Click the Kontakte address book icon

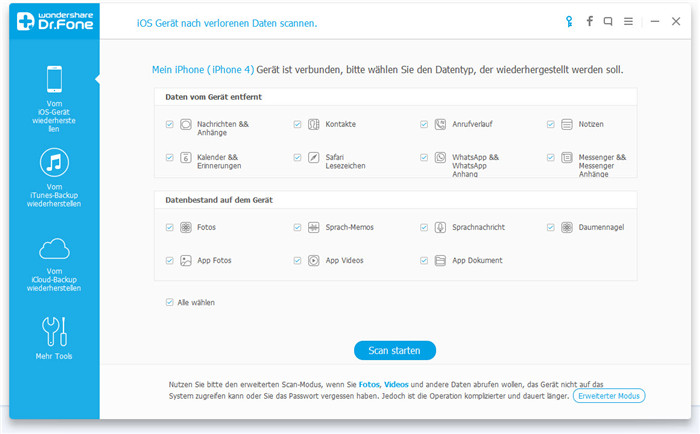pyautogui.click(x=314, y=124)
